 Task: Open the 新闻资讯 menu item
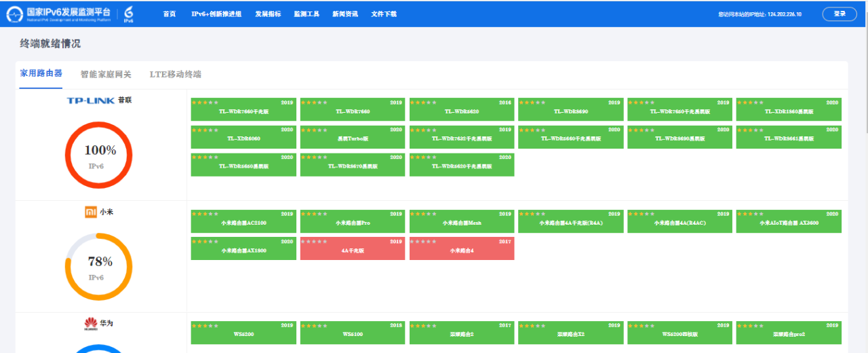345,14
